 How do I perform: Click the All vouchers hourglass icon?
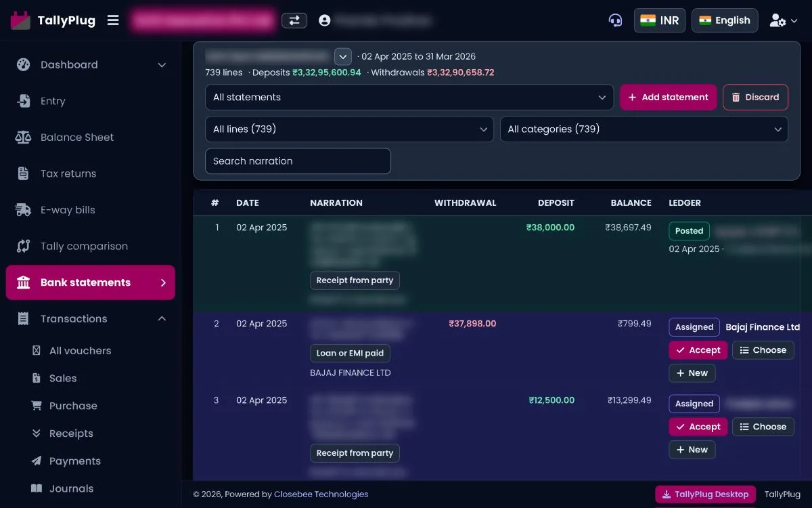point(37,351)
